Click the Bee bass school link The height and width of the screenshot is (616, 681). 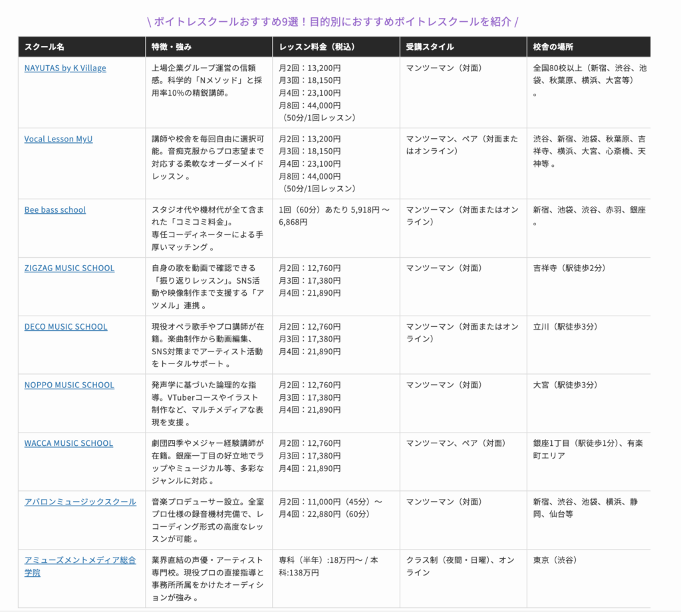pos(55,209)
